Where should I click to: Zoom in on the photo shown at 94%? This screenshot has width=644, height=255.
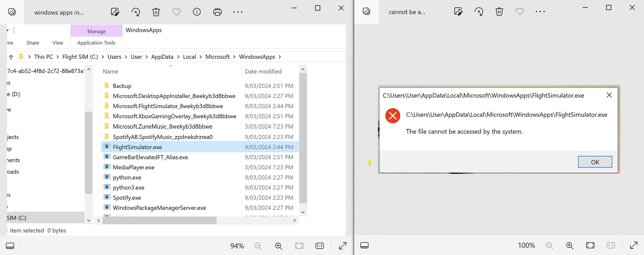click(279, 246)
